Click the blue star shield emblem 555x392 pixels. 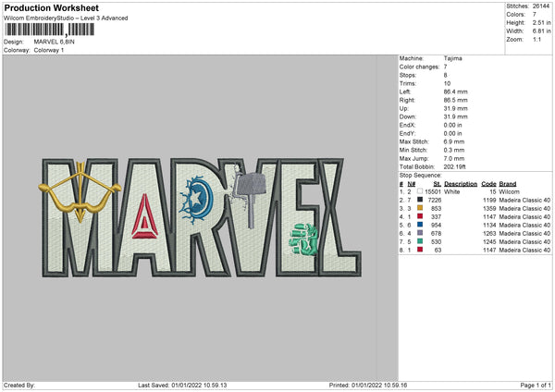tap(197, 200)
